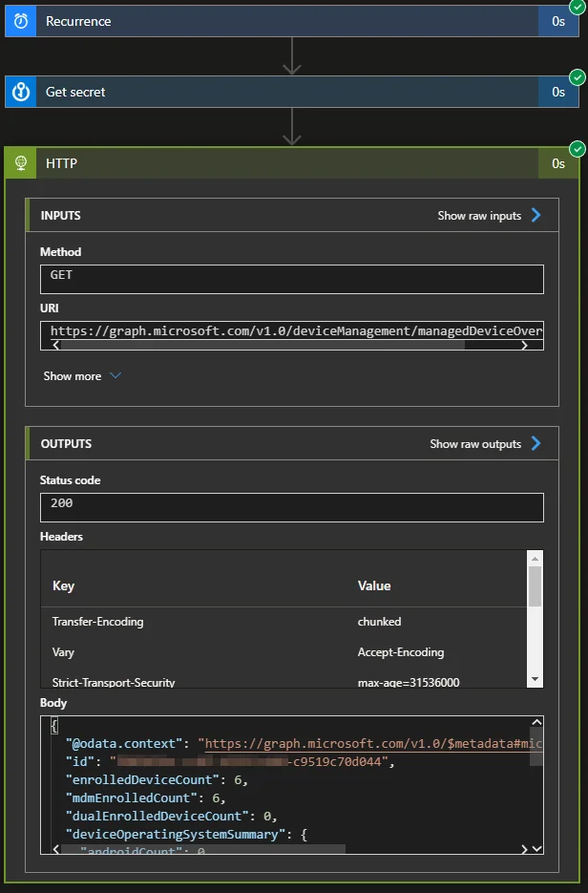
Task: Expand Show more under URI
Action: (x=73, y=376)
